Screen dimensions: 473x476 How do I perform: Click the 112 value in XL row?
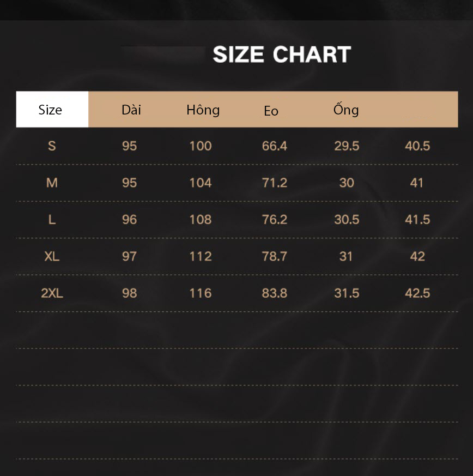click(201, 256)
